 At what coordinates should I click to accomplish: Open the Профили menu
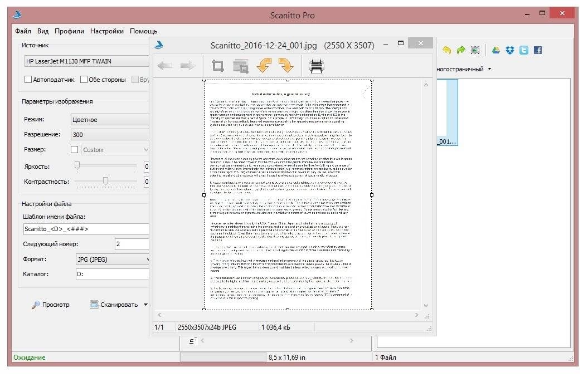pyautogui.click(x=69, y=31)
